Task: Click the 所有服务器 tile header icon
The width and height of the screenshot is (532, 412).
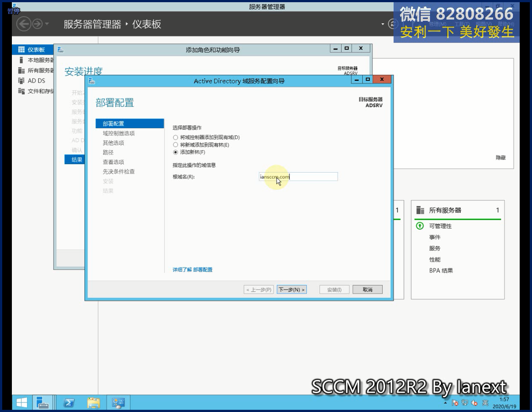Action: coord(420,210)
